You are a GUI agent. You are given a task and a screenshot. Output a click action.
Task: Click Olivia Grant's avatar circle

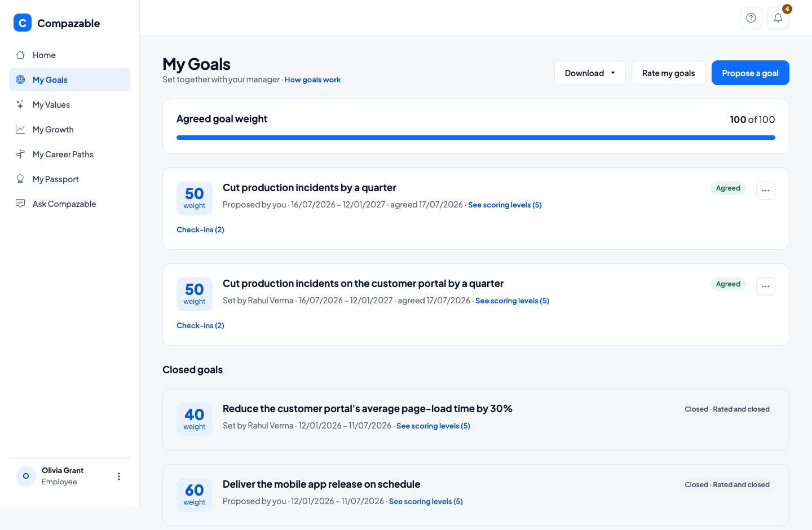tap(26, 476)
